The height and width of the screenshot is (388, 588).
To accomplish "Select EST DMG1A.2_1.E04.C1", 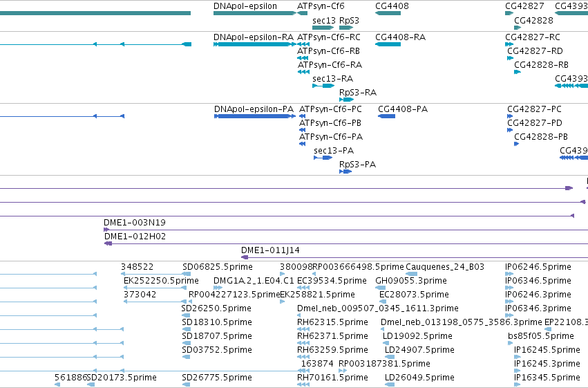I will tap(218, 288).
